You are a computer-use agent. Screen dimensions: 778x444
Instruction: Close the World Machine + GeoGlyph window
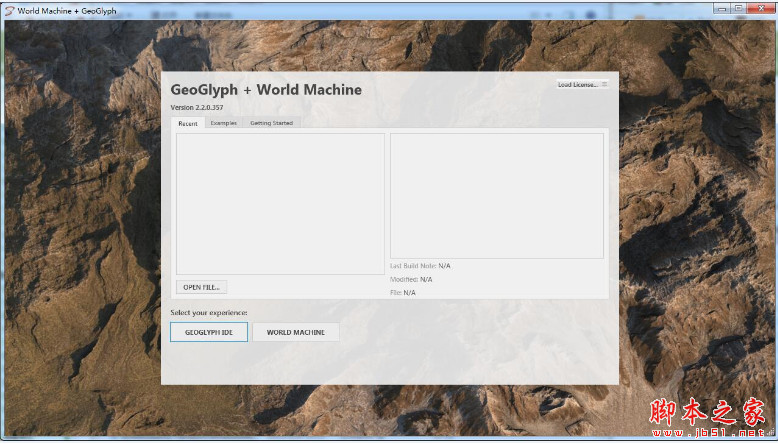pyautogui.click(x=760, y=8)
